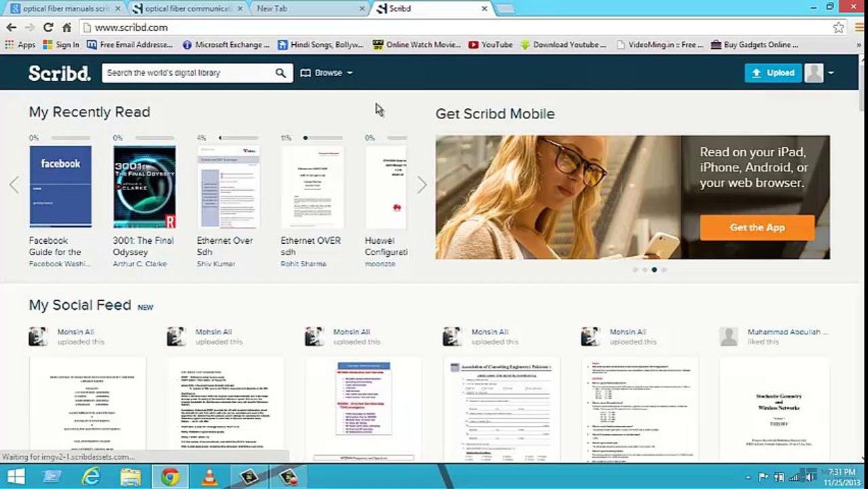Click Muhammad Abdullah profile link
The image size is (868, 489).
(788, 332)
